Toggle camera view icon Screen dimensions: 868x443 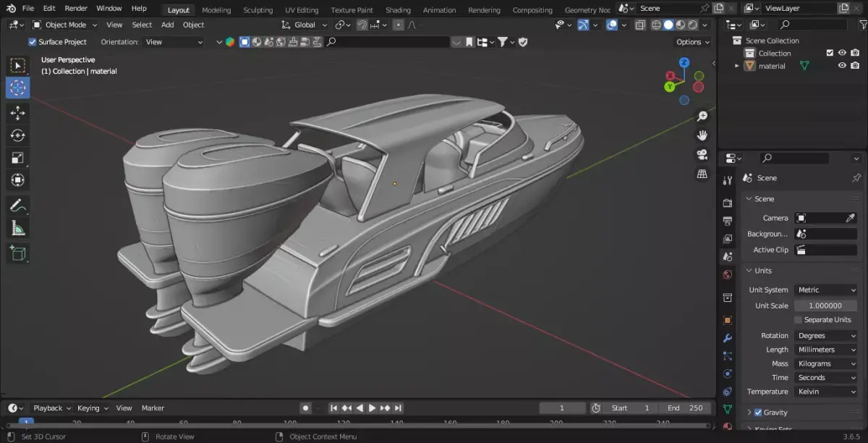[702, 155]
